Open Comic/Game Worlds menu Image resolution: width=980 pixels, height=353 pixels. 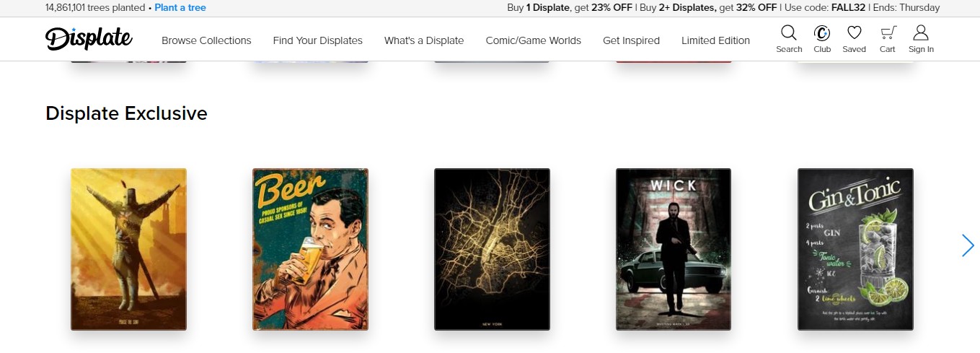(x=534, y=40)
